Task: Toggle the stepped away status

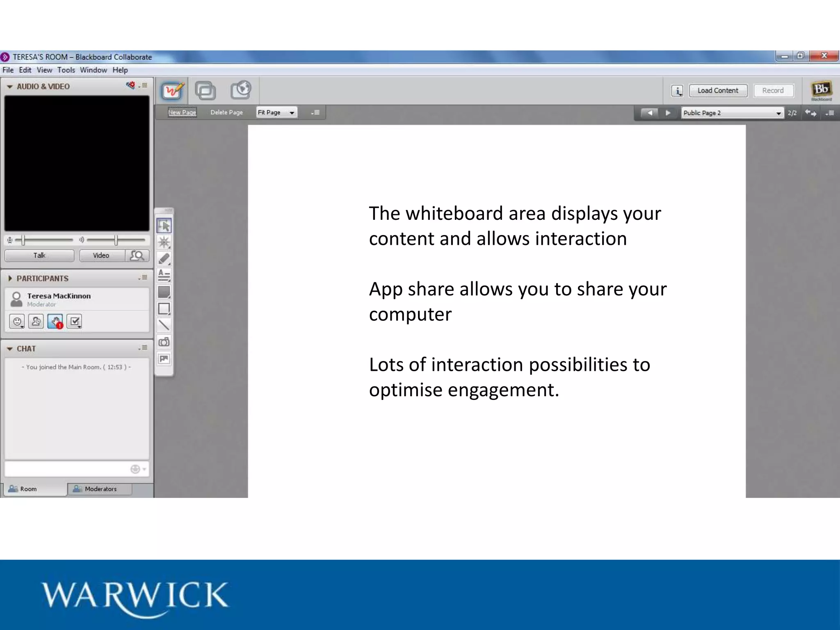Action: coord(36,322)
